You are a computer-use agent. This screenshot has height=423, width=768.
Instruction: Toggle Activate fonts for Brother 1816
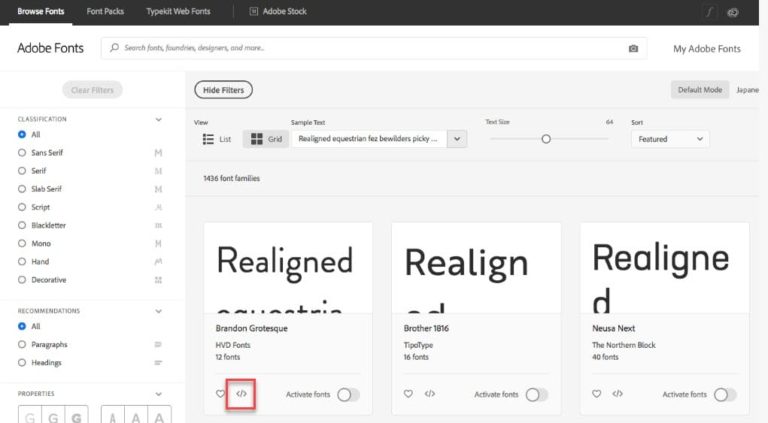(x=536, y=395)
